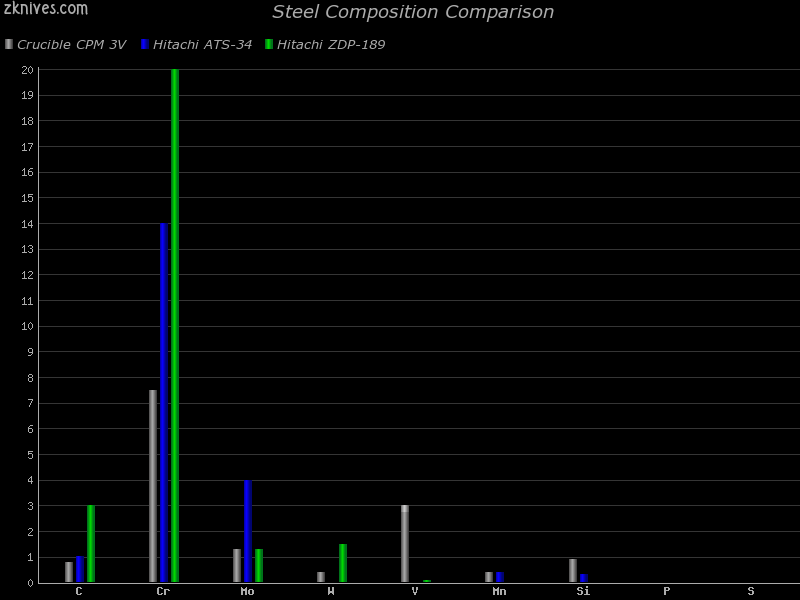Click the Mo label on the x-axis

coord(247,591)
